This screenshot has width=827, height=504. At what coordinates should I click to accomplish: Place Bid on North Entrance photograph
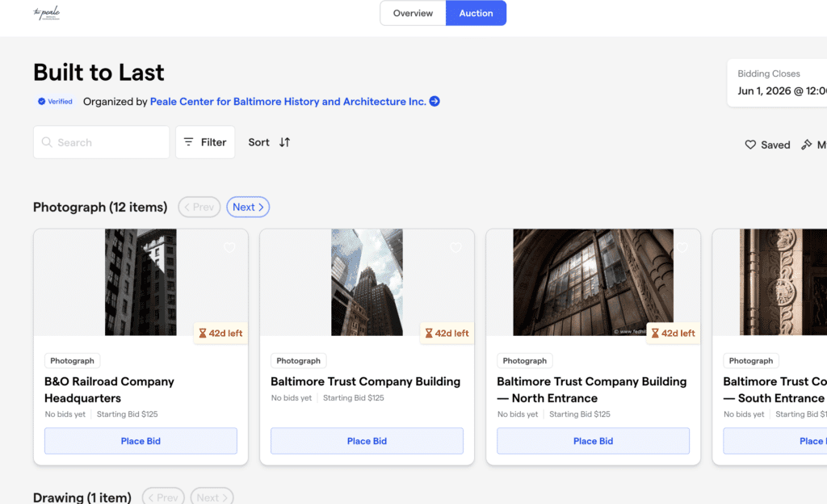point(594,441)
